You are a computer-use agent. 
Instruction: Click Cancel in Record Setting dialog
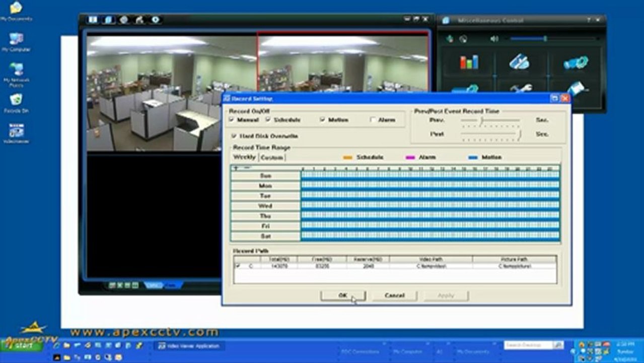tap(395, 295)
